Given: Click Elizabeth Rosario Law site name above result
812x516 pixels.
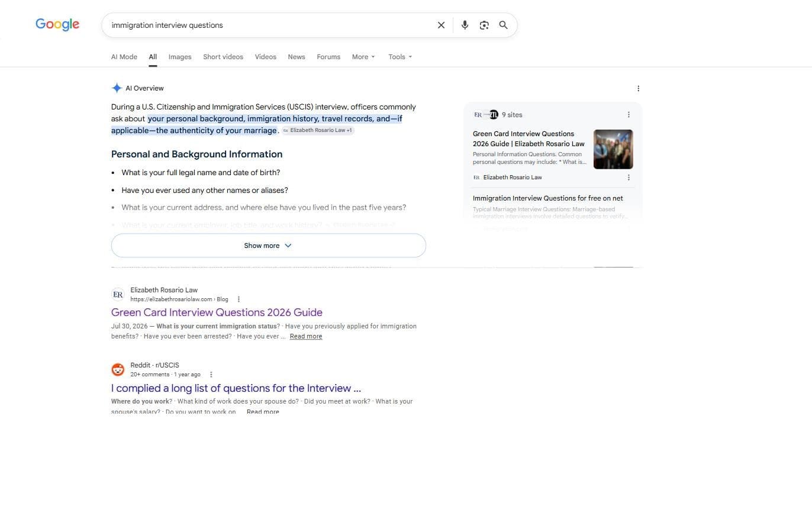Looking at the screenshot, I should click(164, 290).
